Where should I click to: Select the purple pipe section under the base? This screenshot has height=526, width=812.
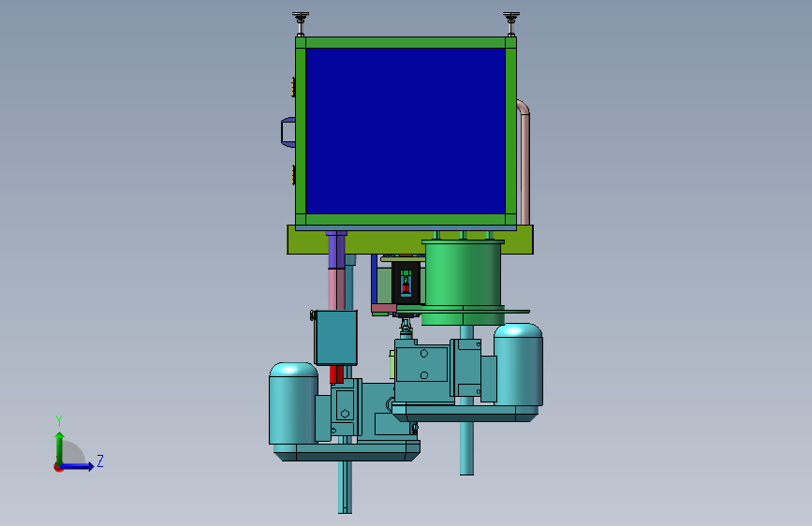(336, 250)
